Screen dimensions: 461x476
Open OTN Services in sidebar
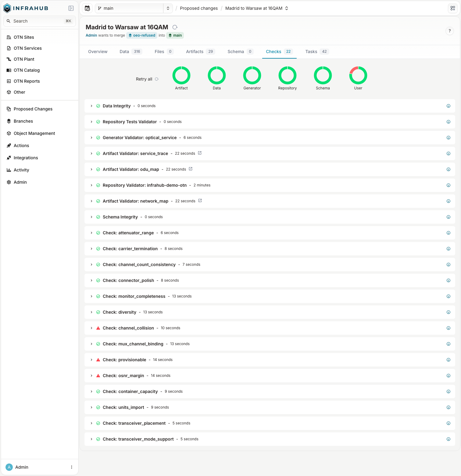click(27, 48)
